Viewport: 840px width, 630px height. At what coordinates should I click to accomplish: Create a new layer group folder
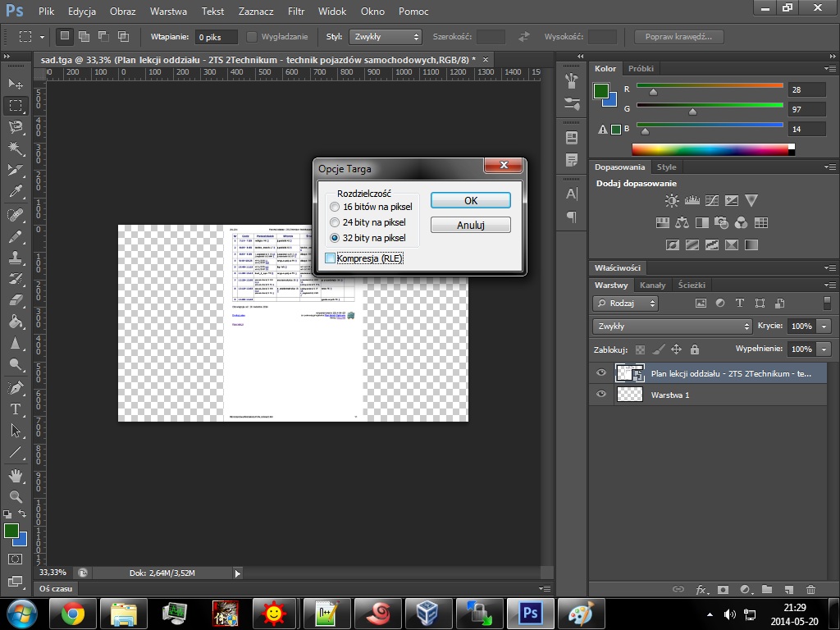[x=767, y=589]
